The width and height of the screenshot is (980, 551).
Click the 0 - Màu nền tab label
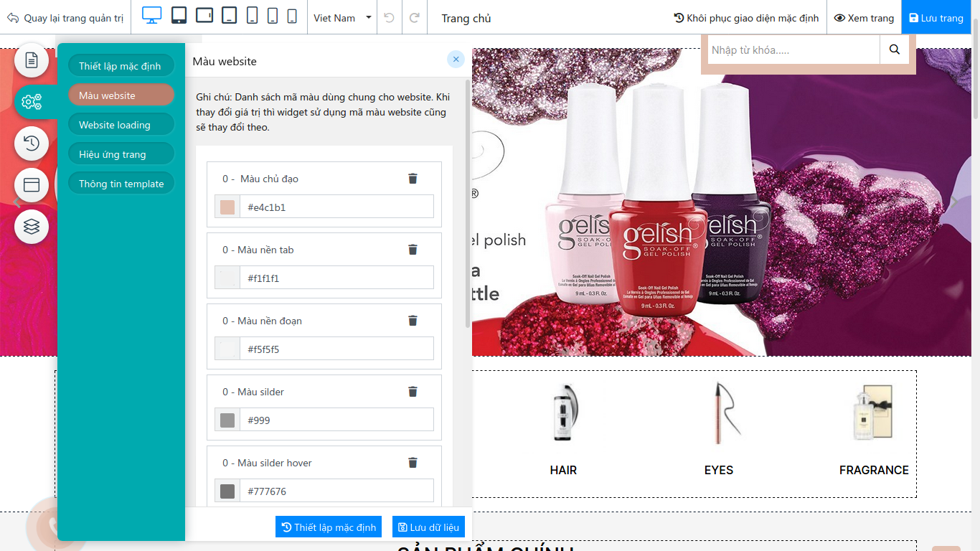point(258,250)
